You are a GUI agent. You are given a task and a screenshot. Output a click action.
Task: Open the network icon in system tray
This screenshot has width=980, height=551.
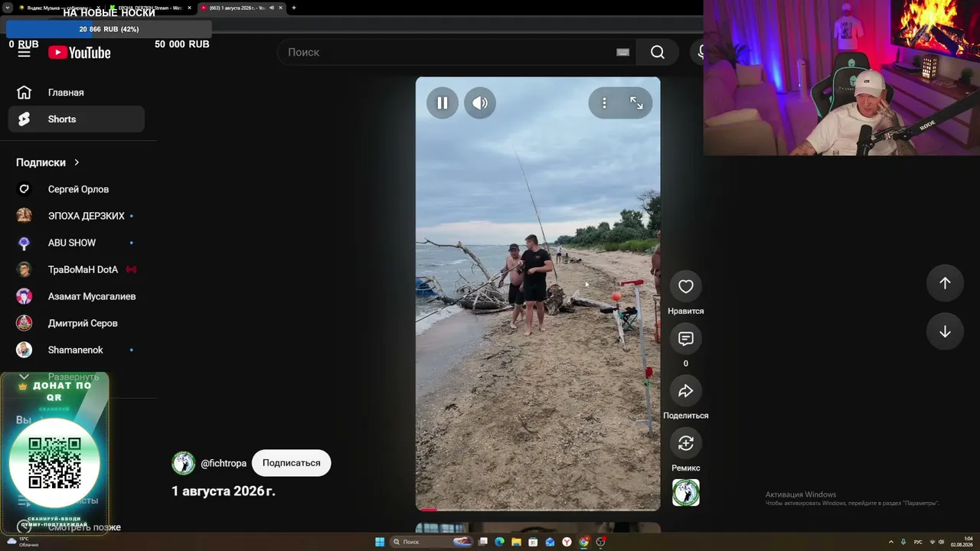[x=932, y=542]
